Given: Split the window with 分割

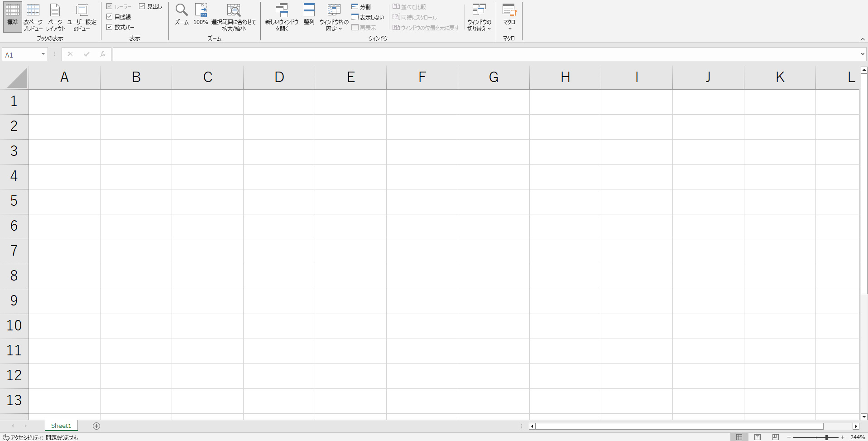Looking at the screenshot, I should click(361, 7).
